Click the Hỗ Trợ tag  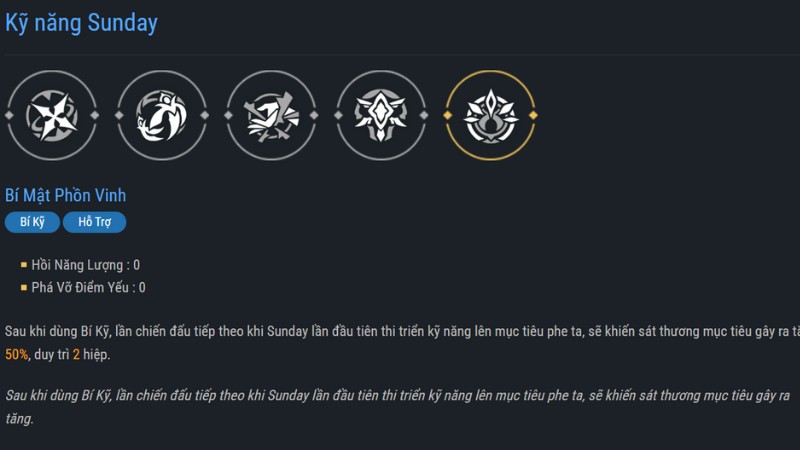(x=94, y=222)
